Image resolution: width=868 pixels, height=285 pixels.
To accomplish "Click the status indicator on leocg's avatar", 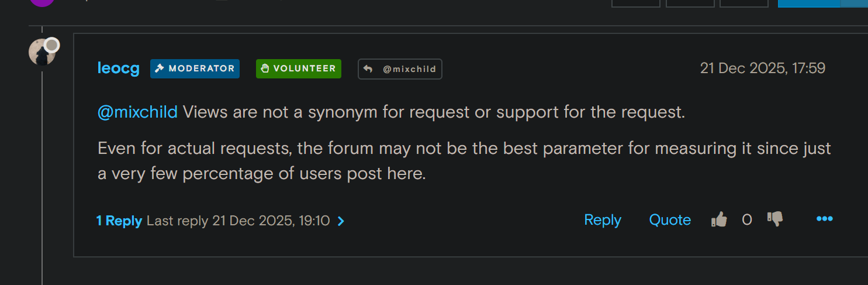I will click(x=51, y=45).
